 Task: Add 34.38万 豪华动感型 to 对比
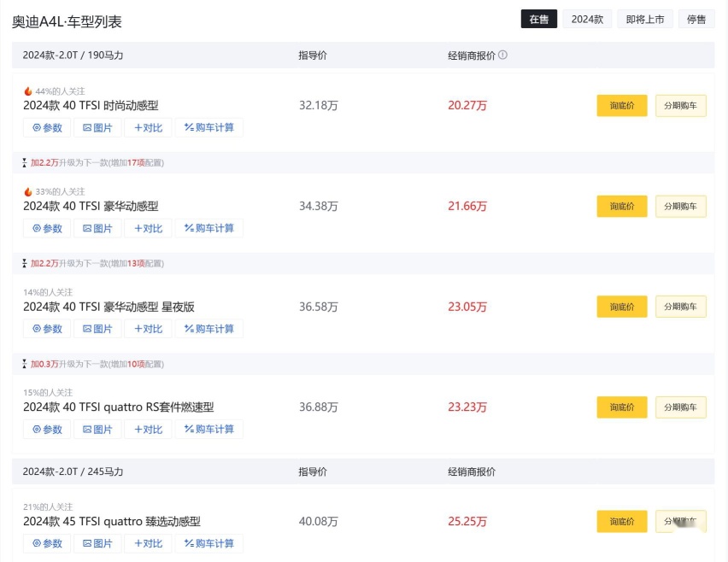pos(148,228)
